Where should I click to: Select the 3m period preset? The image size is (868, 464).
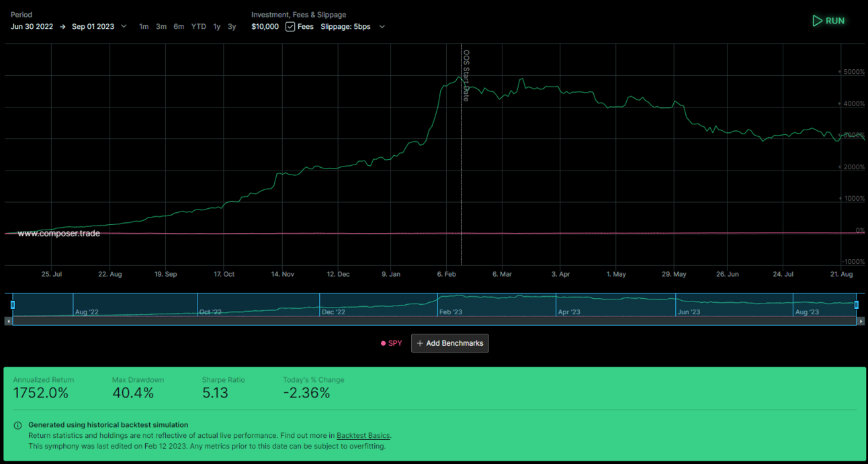coord(161,27)
